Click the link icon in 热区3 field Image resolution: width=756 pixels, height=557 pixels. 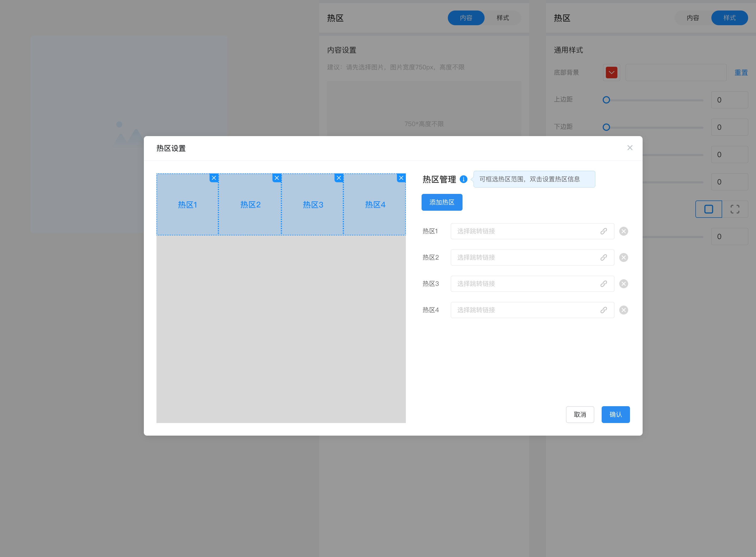pos(603,284)
